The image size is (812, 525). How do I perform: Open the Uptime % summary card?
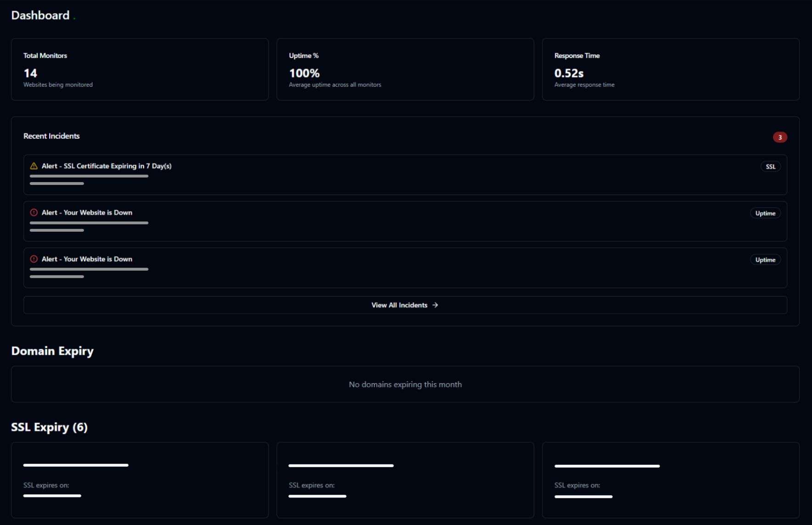(x=405, y=69)
